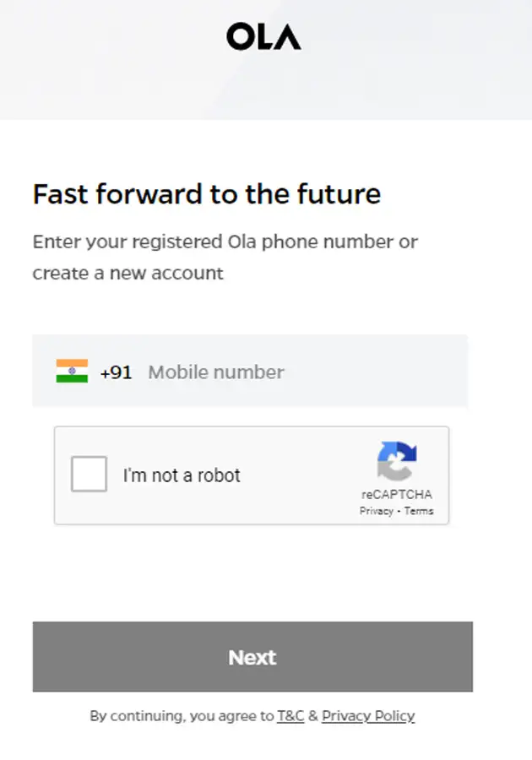The width and height of the screenshot is (532, 760).
Task: Click the "create a new account" text
Action: coord(128,274)
